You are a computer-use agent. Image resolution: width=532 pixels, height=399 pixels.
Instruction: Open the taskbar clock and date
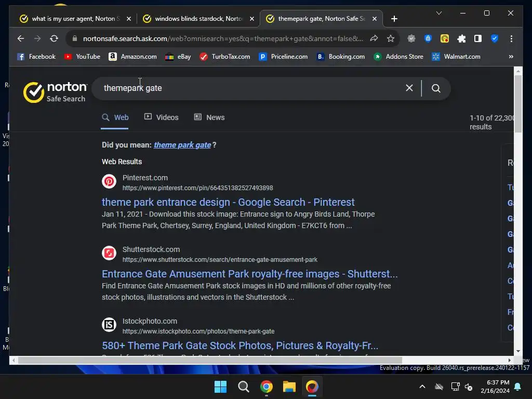(495, 387)
